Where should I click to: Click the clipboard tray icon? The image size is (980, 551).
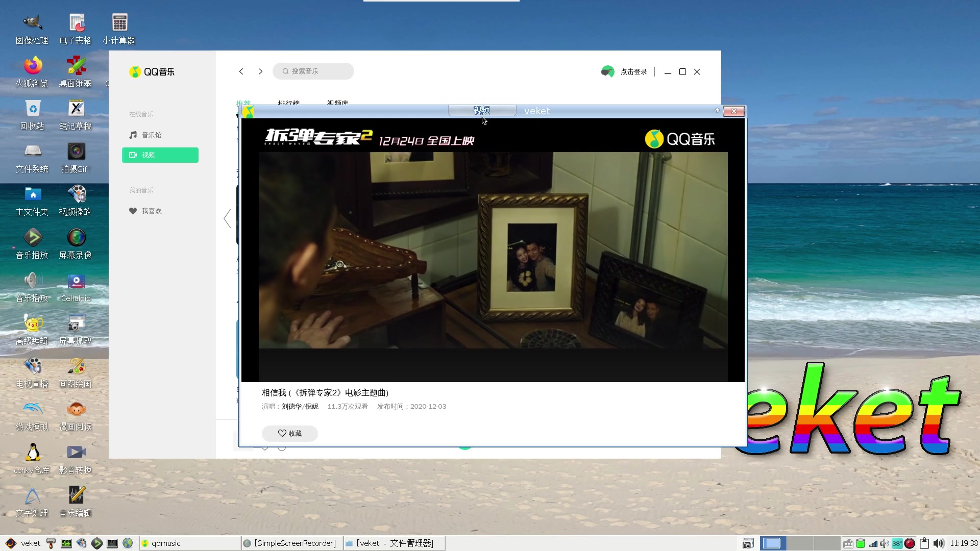pos(924,543)
